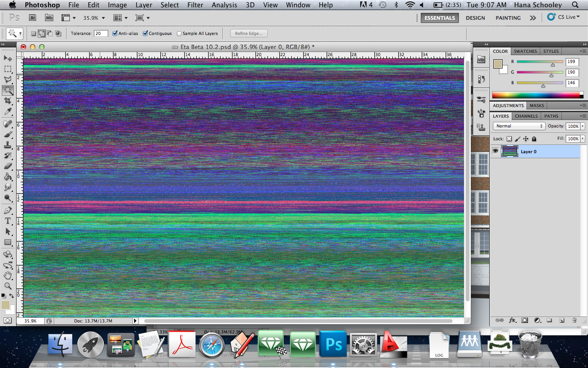Switch to the Swatches tab

click(x=525, y=51)
